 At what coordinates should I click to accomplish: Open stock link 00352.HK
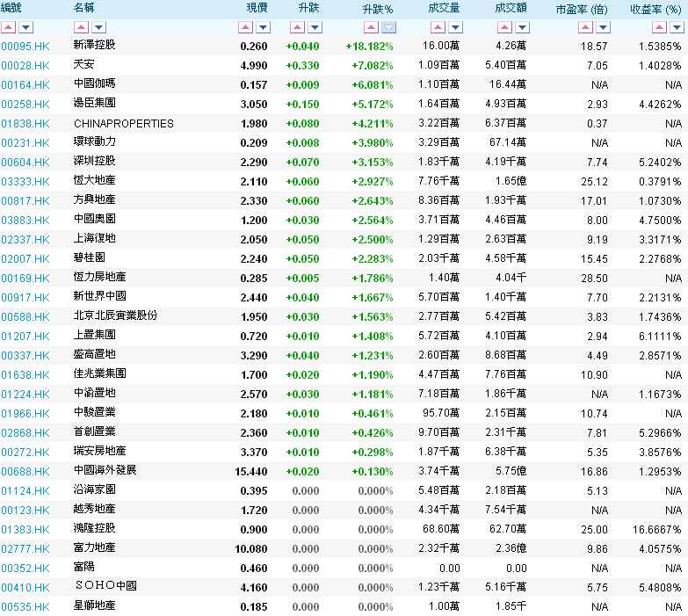(25, 568)
